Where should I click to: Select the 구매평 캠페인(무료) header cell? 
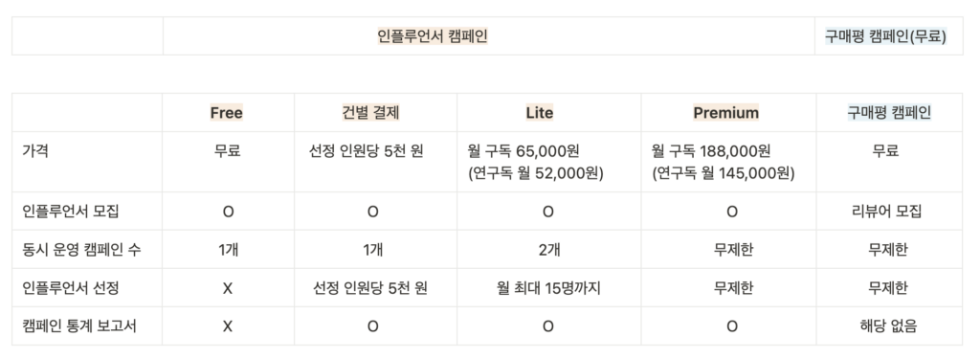tap(889, 36)
